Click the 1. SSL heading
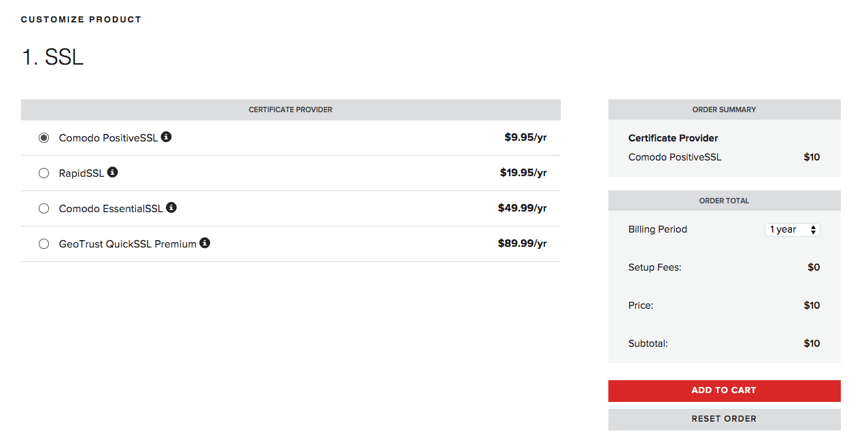This screenshot has height=440, width=868. 52,57
